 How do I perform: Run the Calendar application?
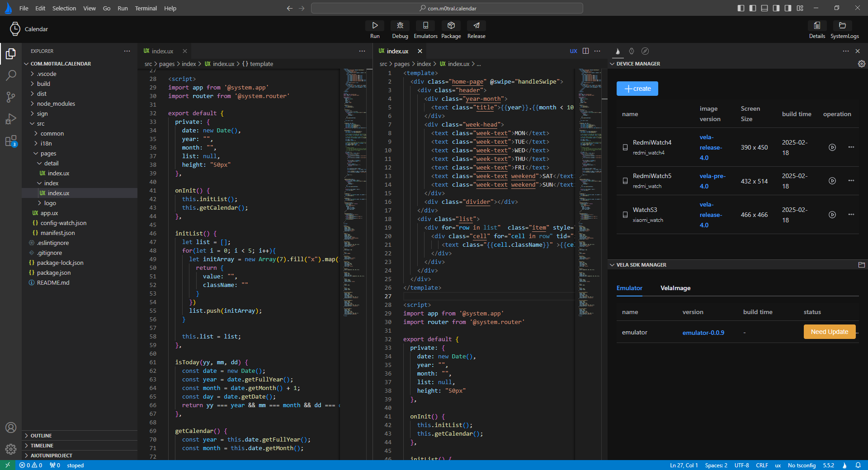(x=375, y=29)
